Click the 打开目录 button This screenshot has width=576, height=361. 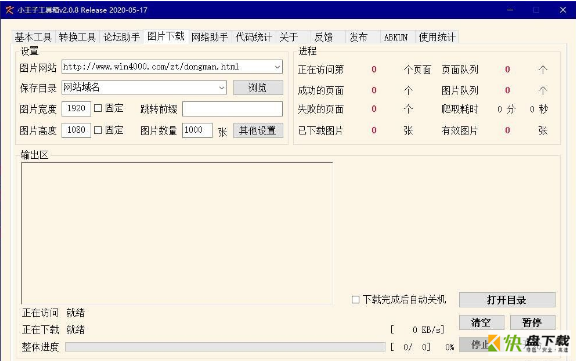point(507,300)
